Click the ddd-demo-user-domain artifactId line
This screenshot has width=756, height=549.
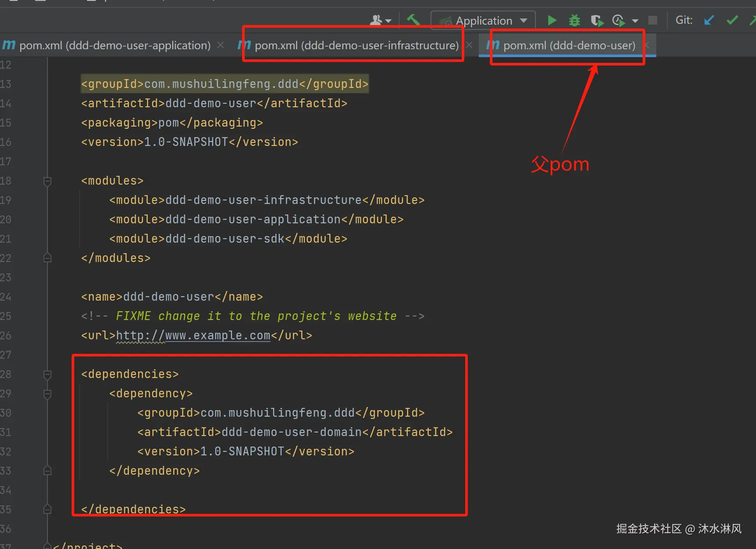[x=295, y=432]
